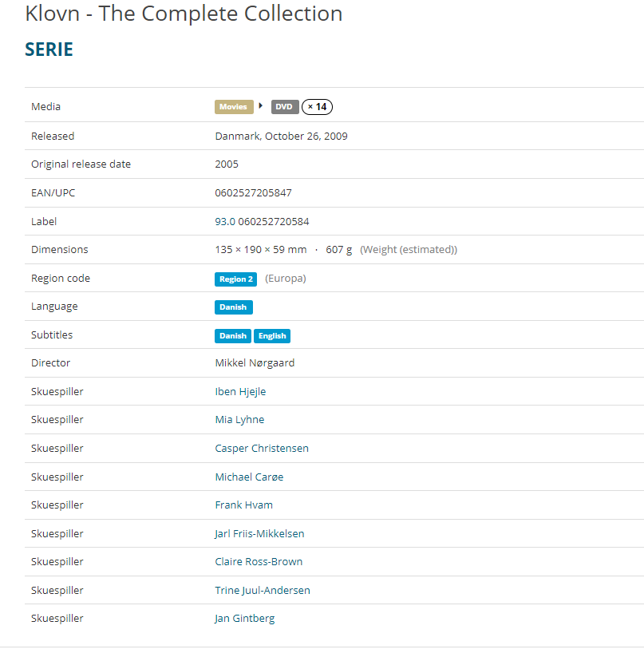Open the Mia Lyhne actor link
Viewport: 644px width, 665px height.
click(x=239, y=420)
